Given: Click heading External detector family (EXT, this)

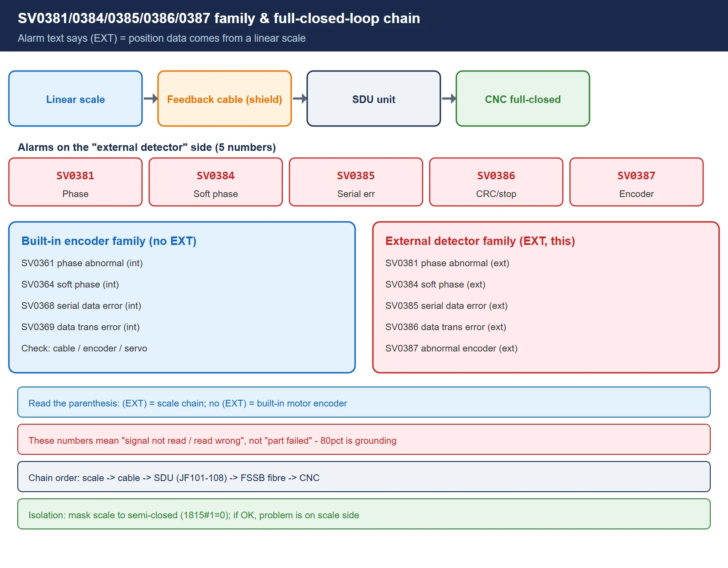Looking at the screenshot, I should click(x=480, y=241).
